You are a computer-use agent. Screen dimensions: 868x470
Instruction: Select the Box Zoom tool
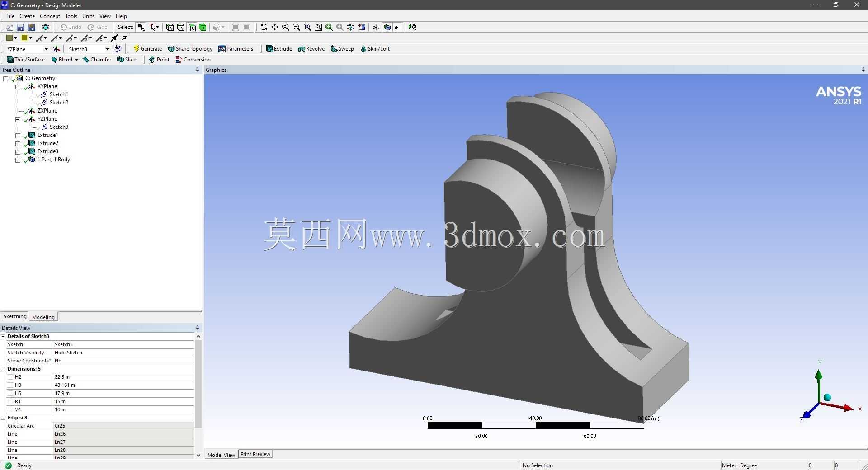(x=297, y=27)
